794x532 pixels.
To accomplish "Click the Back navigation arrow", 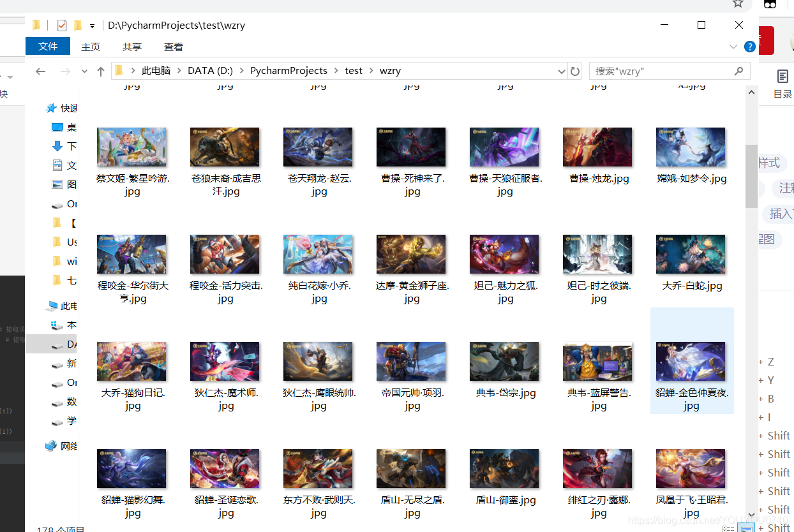I will tap(41, 71).
